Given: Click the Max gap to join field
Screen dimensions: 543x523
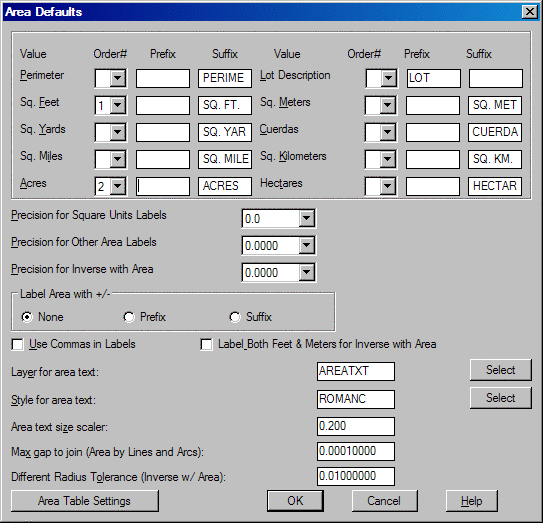Looking at the screenshot, I should click(x=356, y=451).
